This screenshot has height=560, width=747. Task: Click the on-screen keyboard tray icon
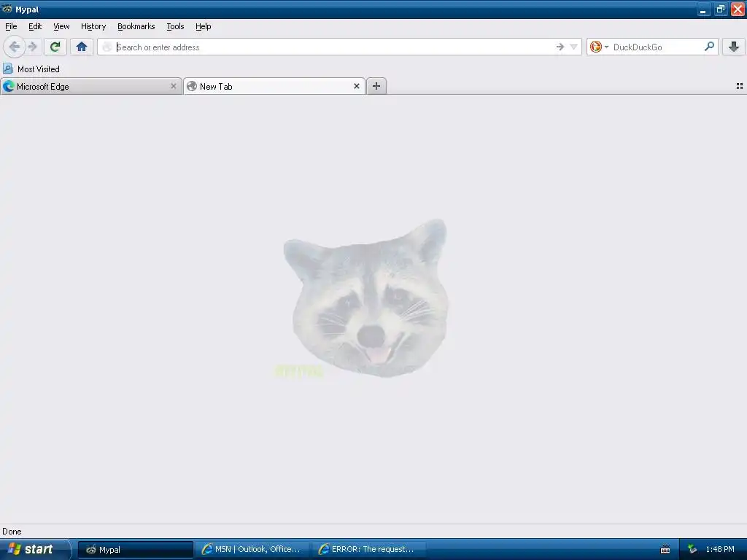(x=665, y=550)
